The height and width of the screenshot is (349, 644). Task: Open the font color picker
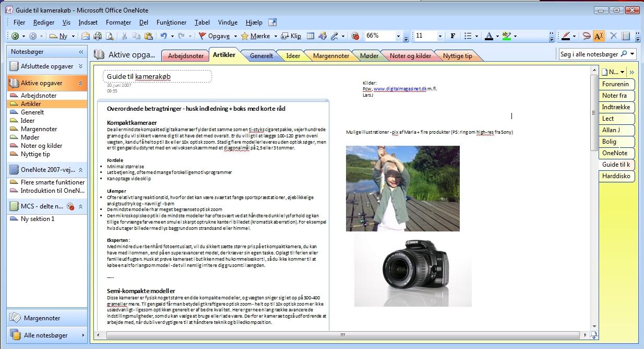(488, 36)
